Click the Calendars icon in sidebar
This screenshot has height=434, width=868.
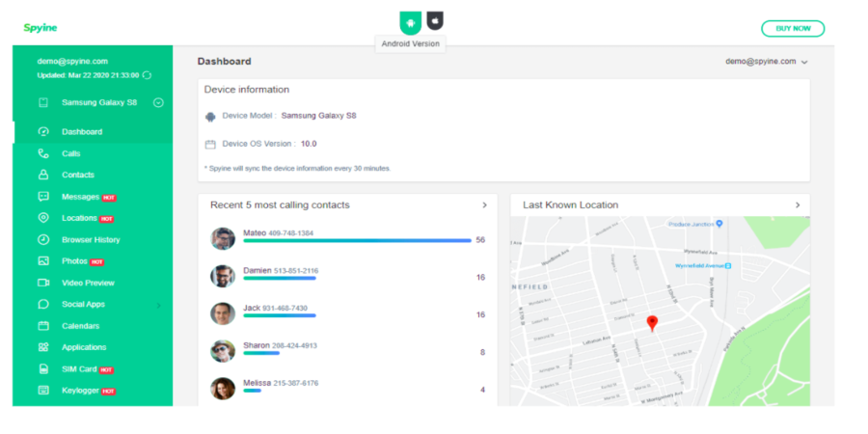click(x=43, y=326)
